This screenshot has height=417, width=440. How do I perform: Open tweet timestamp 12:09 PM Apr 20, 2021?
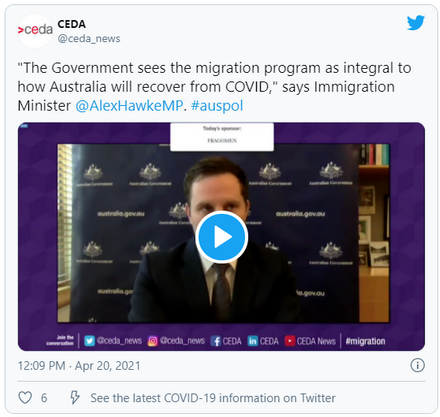point(79,366)
